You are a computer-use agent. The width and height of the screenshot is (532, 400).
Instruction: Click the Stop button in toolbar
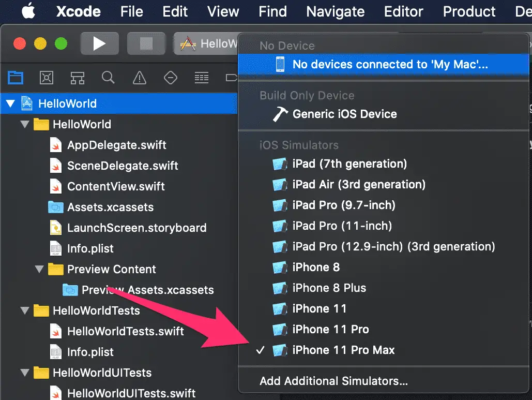tap(146, 43)
